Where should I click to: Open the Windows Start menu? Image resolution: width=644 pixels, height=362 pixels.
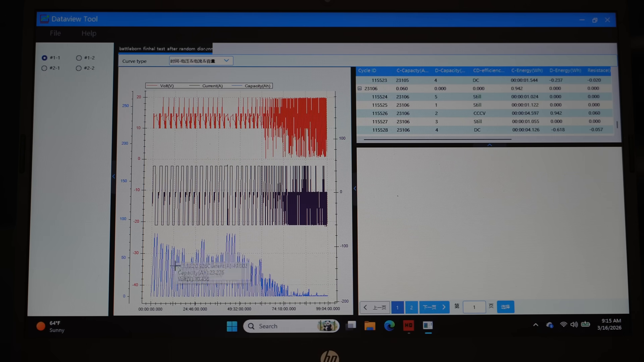(x=232, y=326)
